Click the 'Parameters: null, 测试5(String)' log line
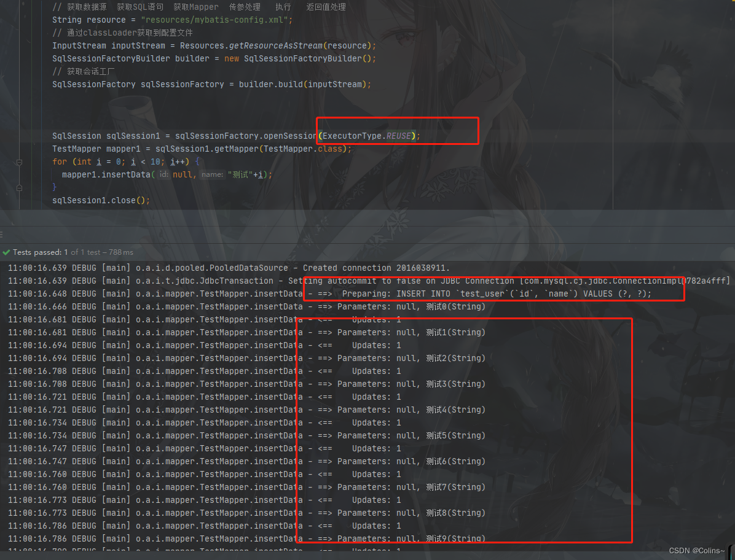This screenshot has height=560, width=735. [246, 435]
